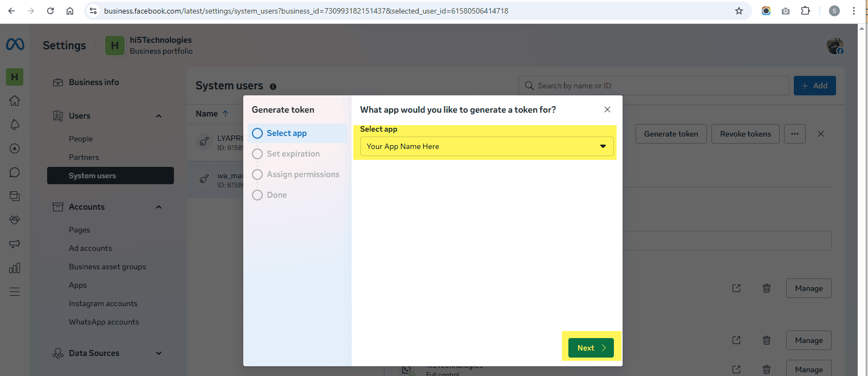Open notifications bell icon in left rail
Image resolution: width=868 pixels, height=376 pixels.
[15, 125]
